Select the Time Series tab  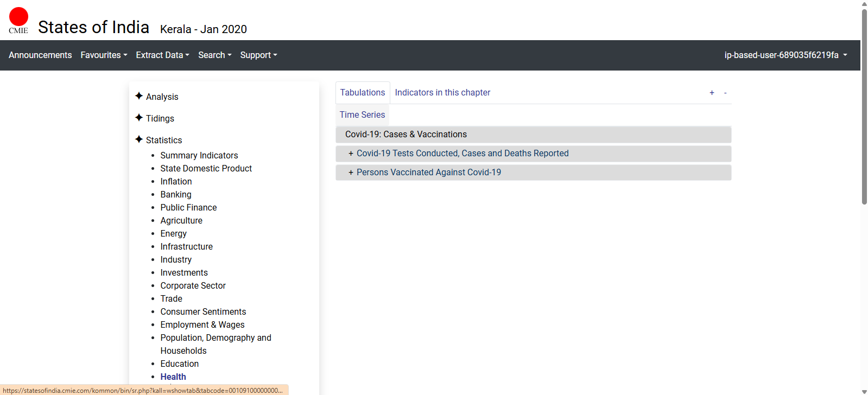coord(362,115)
